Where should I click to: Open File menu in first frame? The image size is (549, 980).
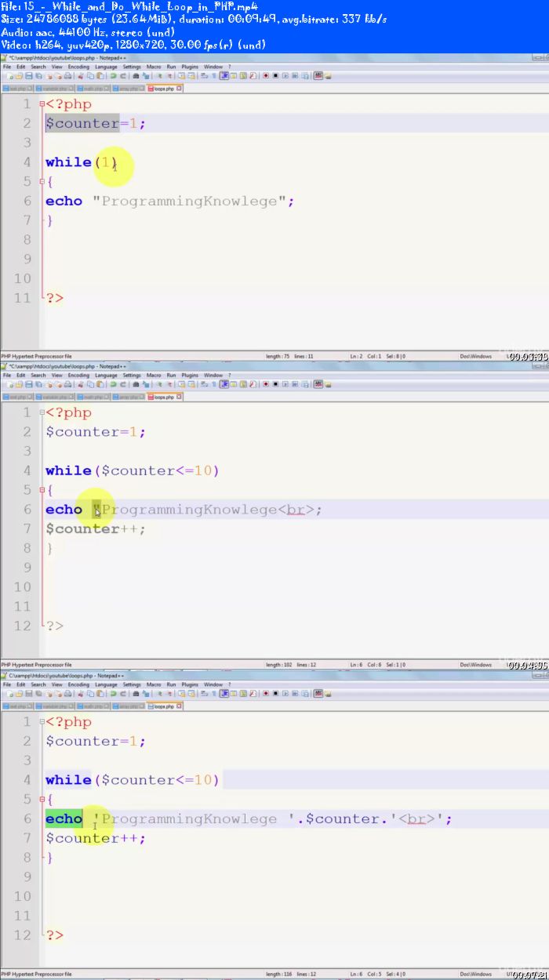(x=7, y=67)
